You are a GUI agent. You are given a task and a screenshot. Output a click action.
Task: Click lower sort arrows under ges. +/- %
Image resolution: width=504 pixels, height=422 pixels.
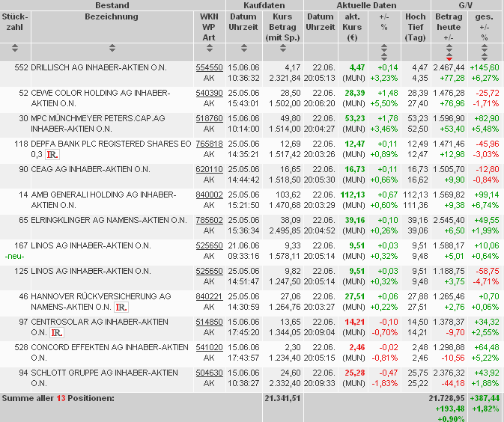tap(485, 57)
